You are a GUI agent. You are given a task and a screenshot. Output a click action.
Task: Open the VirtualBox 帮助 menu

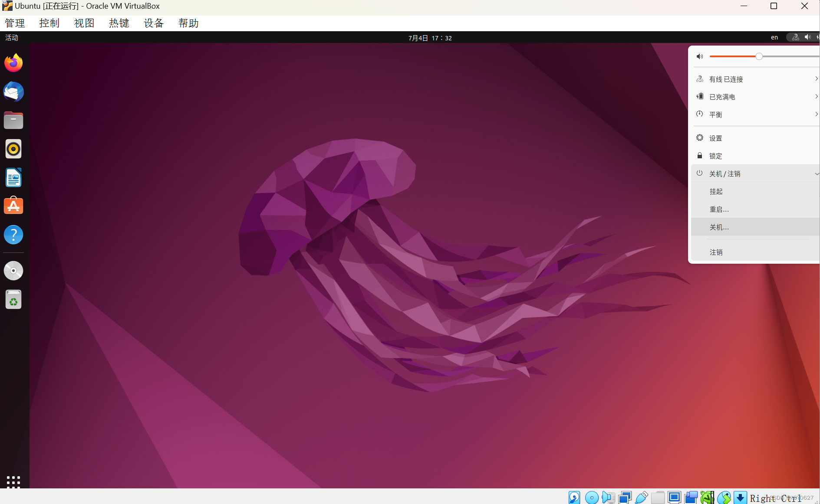(188, 23)
